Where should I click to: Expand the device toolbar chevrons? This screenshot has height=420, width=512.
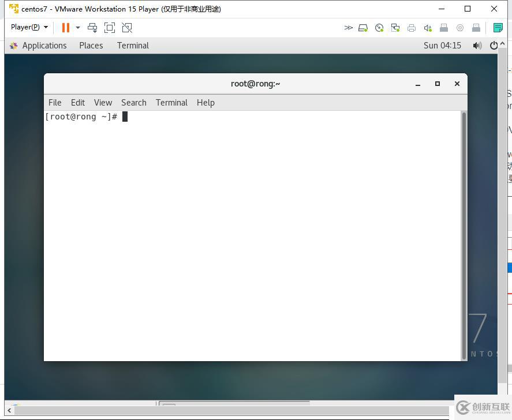[349, 28]
